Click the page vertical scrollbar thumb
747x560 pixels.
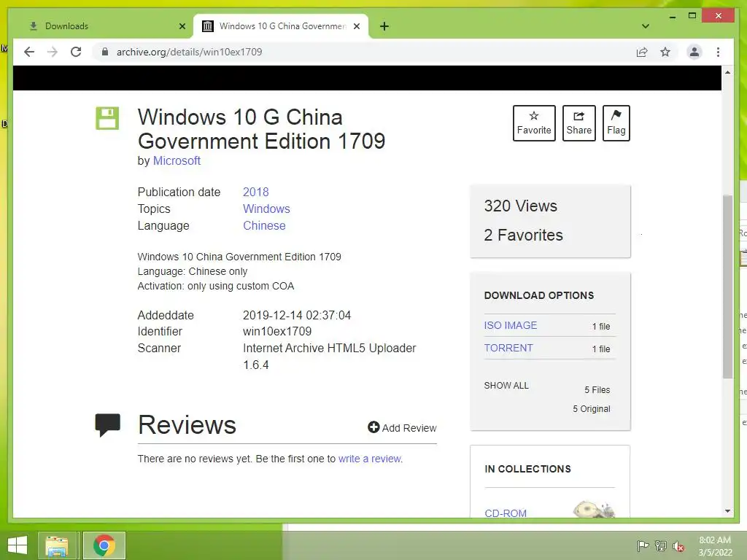click(727, 287)
